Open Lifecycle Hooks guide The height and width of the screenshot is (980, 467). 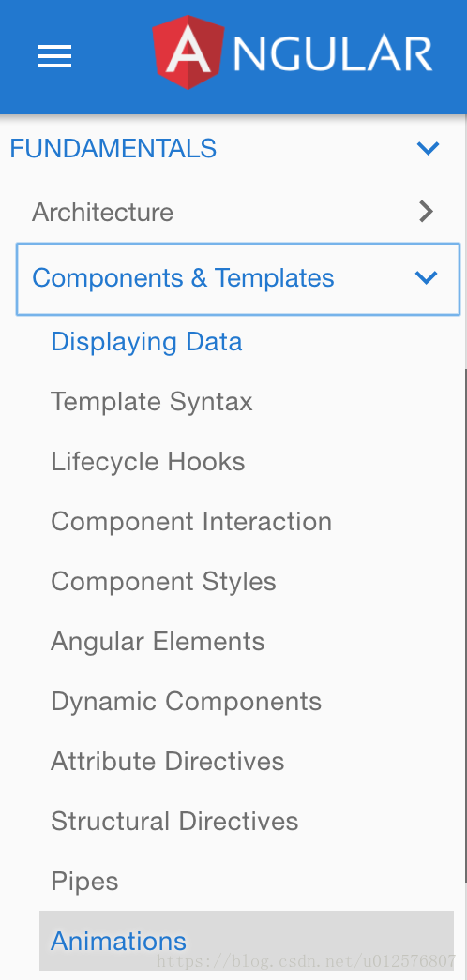[147, 462]
